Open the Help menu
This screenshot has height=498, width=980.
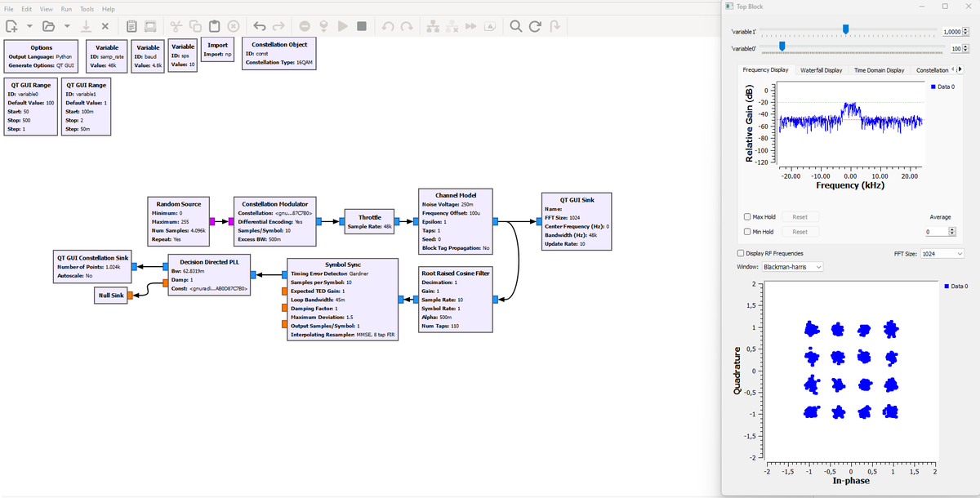[x=108, y=8]
